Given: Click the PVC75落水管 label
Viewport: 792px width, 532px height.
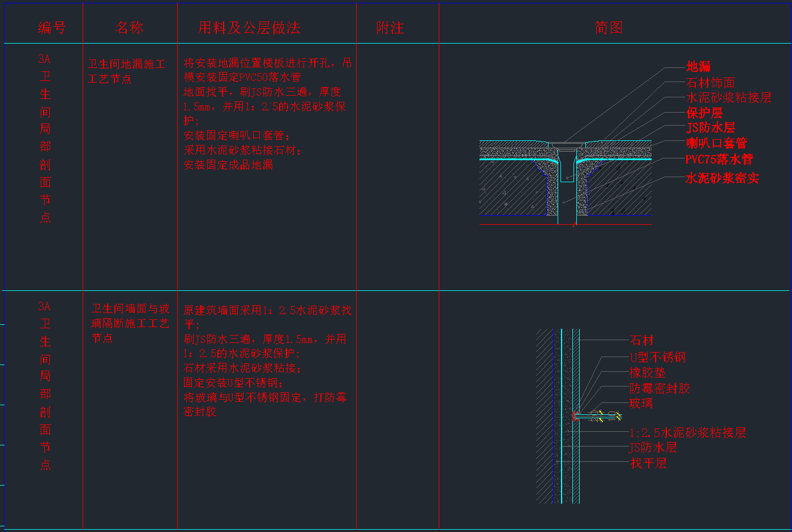Looking at the screenshot, I should tap(719, 160).
